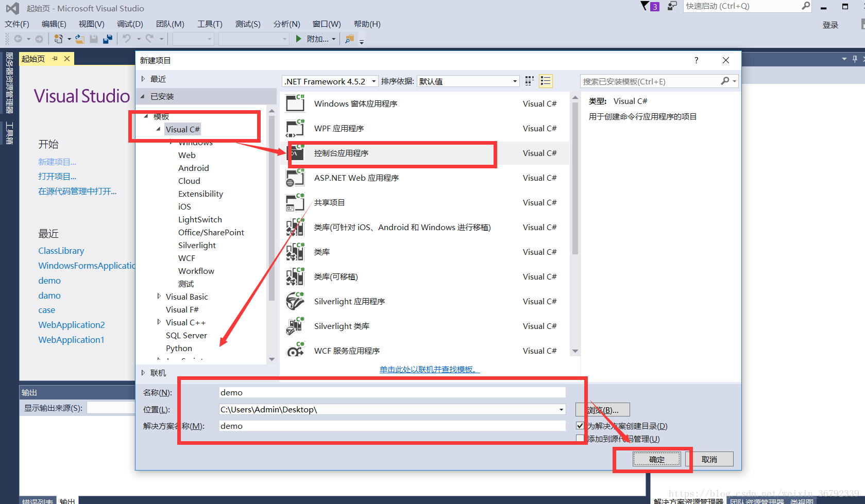Click the OK (确定) button

click(657, 459)
